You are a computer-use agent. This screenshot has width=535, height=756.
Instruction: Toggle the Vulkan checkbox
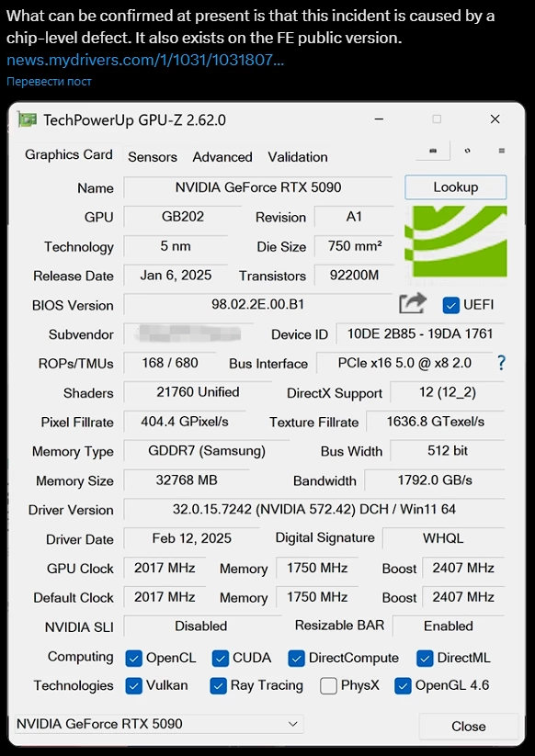click(x=133, y=685)
